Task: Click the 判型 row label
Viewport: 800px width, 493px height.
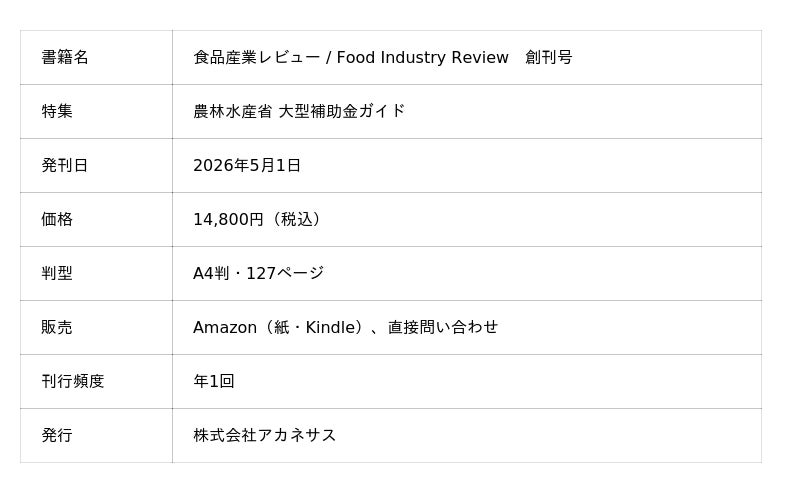Action: click(x=57, y=273)
